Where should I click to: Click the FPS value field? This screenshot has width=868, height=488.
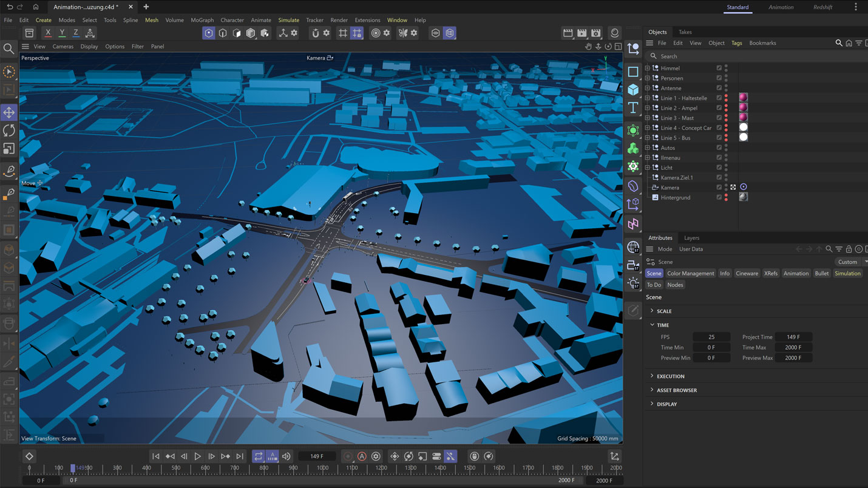(711, 337)
